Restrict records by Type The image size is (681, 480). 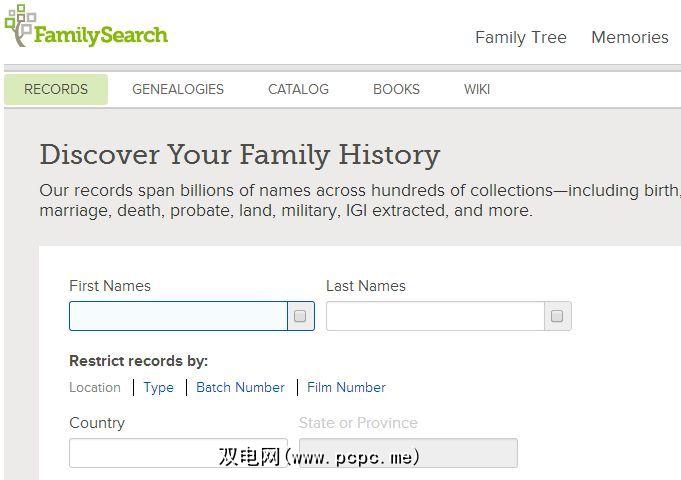158,387
